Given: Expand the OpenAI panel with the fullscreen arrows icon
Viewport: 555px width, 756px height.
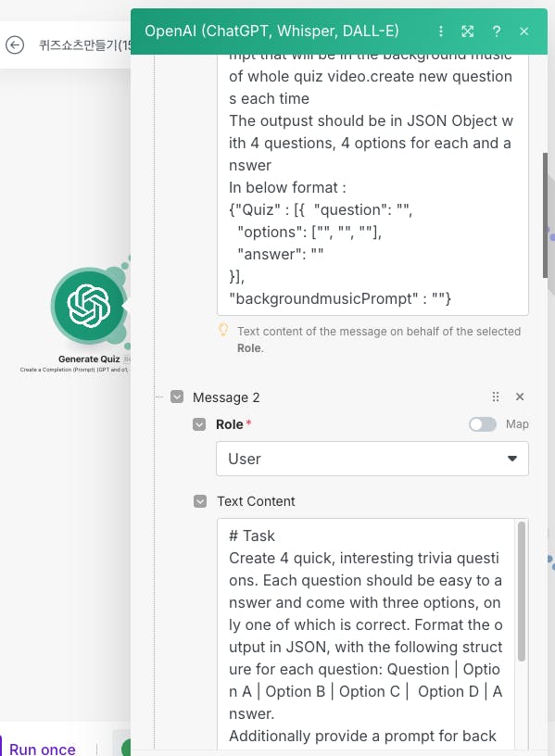Looking at the screenshot, I should 467,31.
